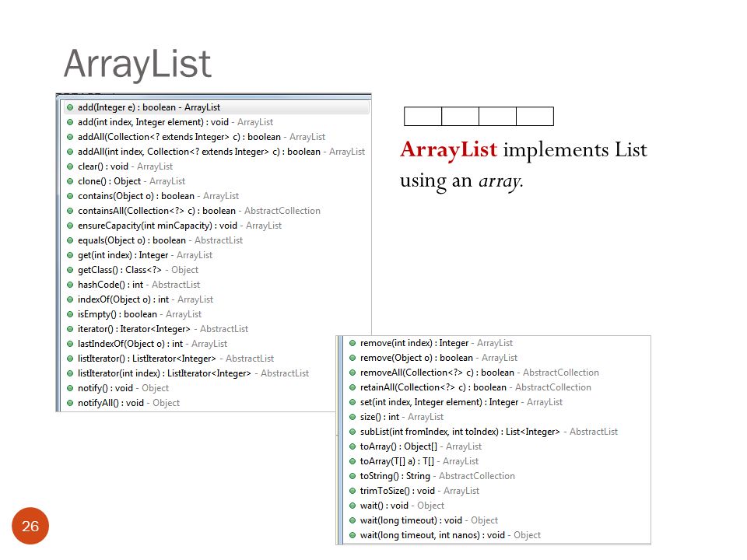Click icon beside wait(long timeout, int nanos)
The image size is (747, 560).
(352, 535)
